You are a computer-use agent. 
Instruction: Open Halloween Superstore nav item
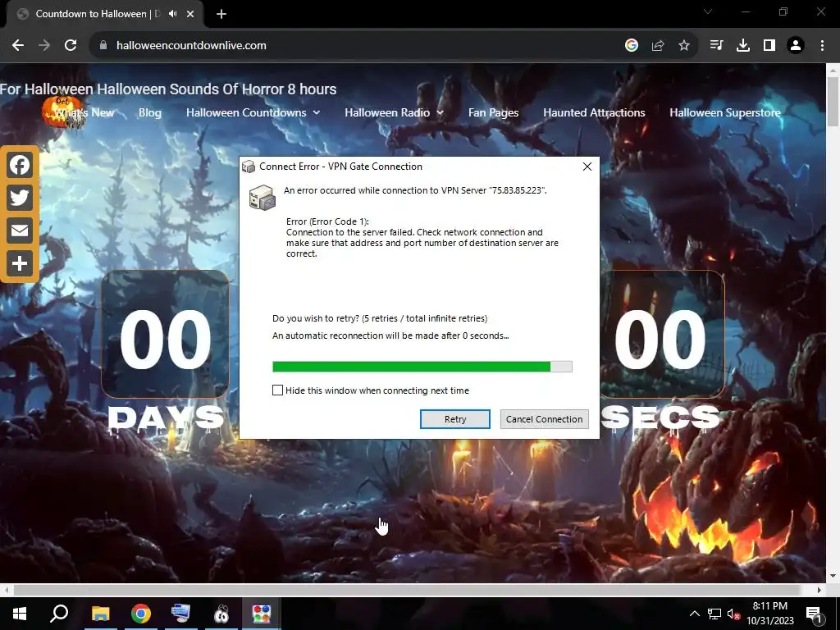pos(725,112)
